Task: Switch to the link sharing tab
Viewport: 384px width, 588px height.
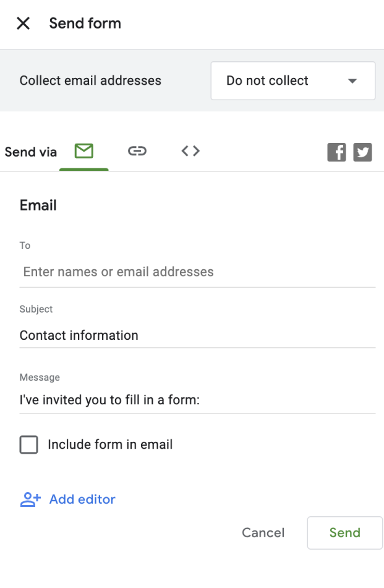Action: click(137, 151)
